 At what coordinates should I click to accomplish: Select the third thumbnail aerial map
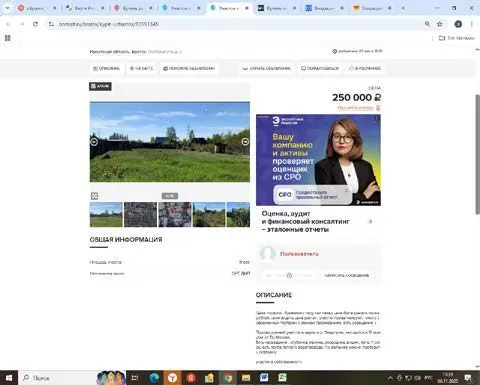point(175,215)
